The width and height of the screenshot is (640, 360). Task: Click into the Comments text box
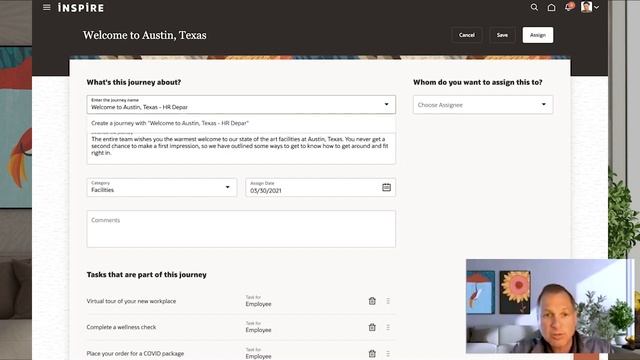click(241, 229)
